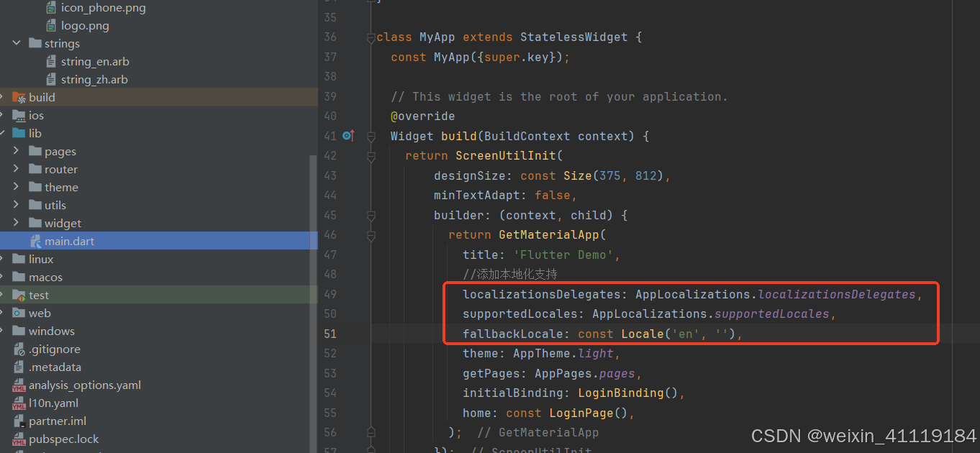The height and width of the screenshot is (453, 980).
Task: Select the test folder in the tree
Action: tap(39, 295)
